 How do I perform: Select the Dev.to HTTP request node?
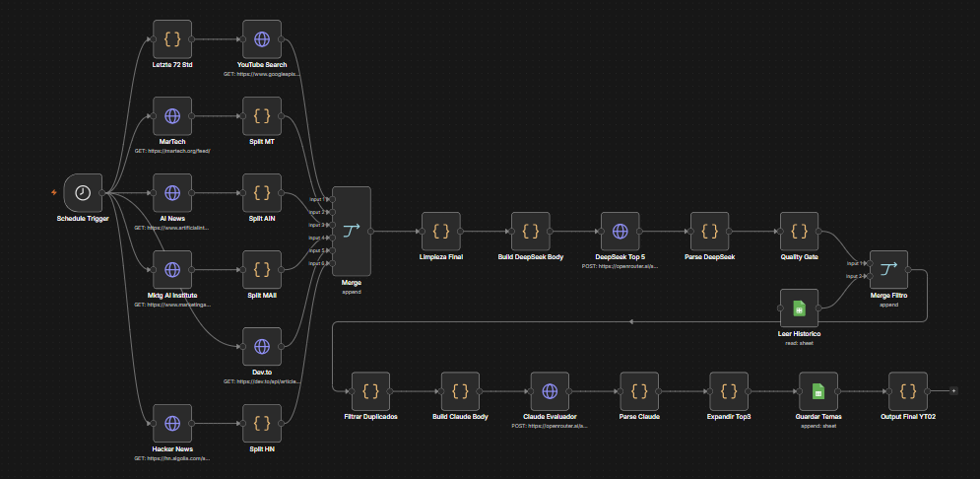coord(262,346)
